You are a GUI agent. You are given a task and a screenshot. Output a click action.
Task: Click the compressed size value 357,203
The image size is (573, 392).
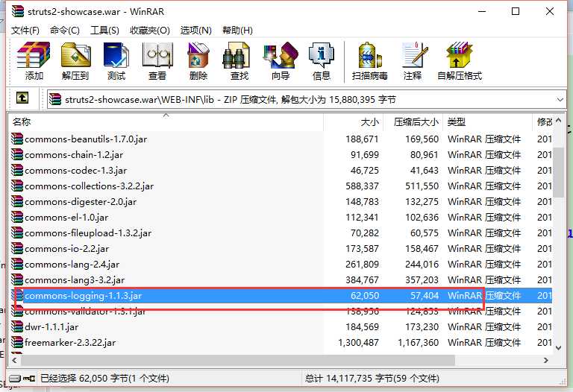coord(422,280)
